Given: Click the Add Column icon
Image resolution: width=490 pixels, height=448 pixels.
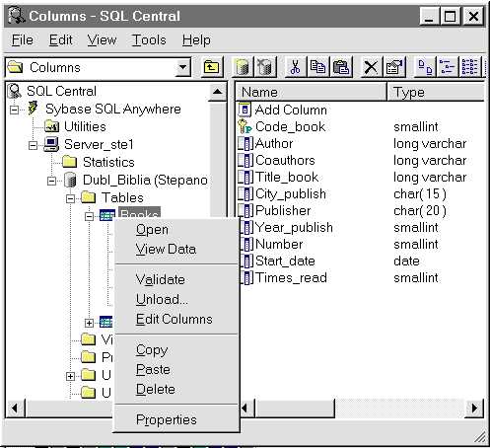Looking at the screenshot, I should 245,110.
